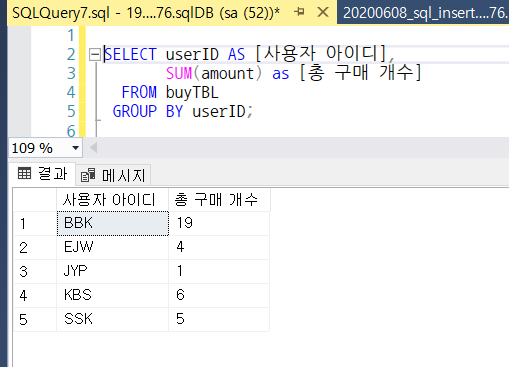This screenshot has width=509, height=367.
Task: Select all results via top-left grid corner
Action: click(35, 200)
